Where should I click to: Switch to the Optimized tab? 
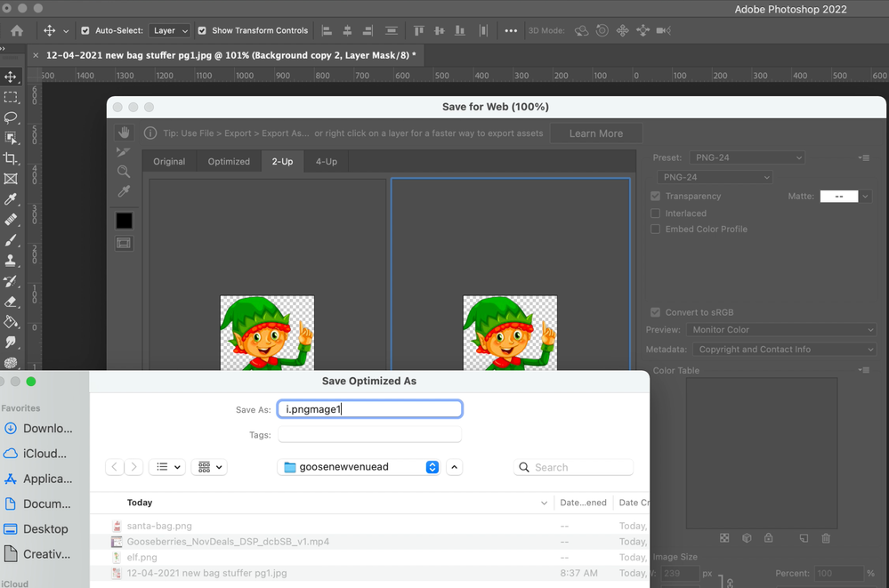pyautogui.click(x=229, y=161)
